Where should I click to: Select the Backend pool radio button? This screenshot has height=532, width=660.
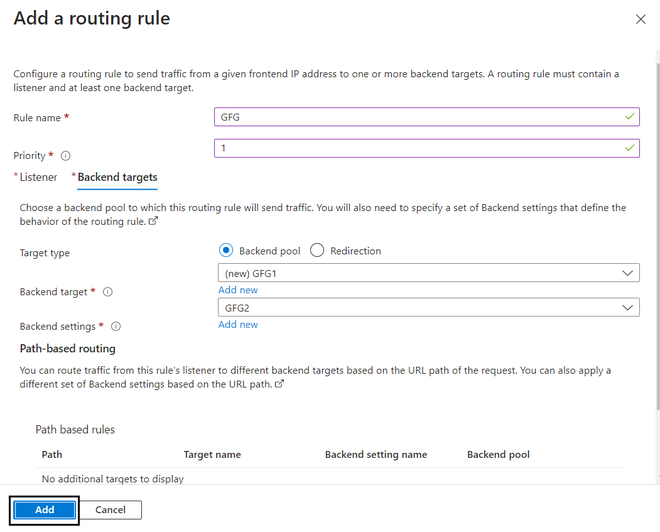pyautogui.click(x=226, y=251)
